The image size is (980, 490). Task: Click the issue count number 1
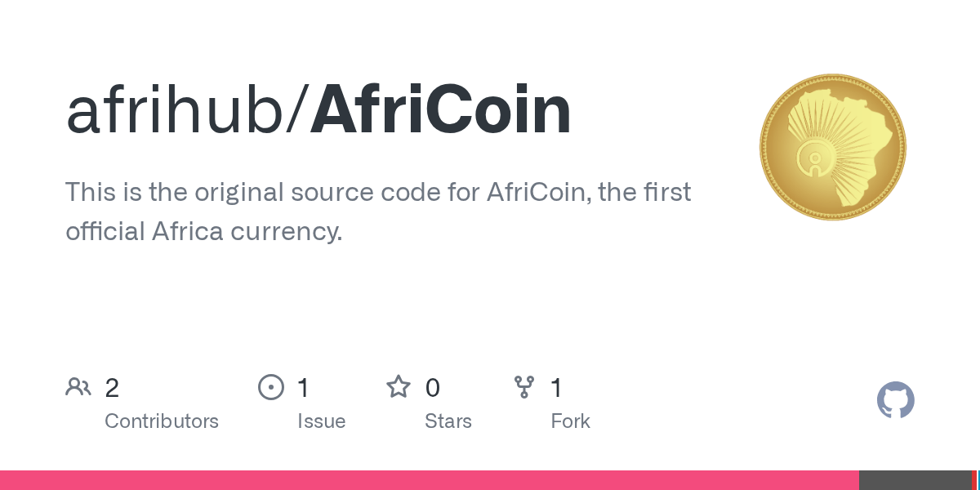303,388
